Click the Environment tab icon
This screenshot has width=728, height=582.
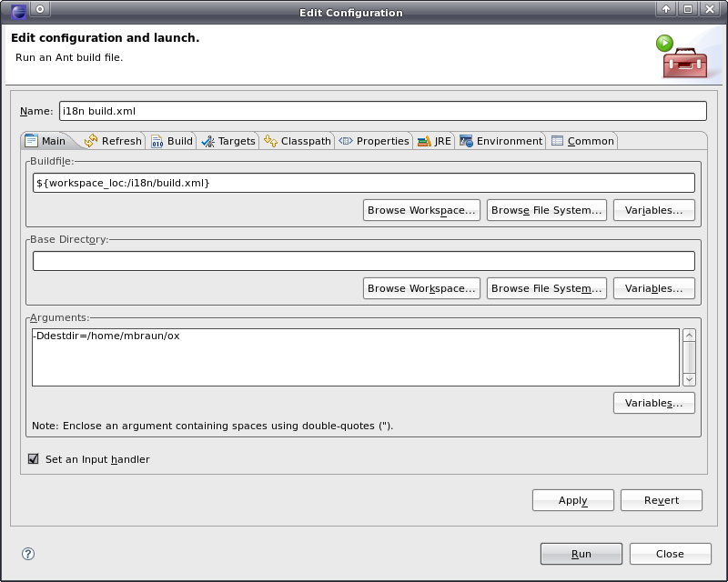click(x=467, y=141)
